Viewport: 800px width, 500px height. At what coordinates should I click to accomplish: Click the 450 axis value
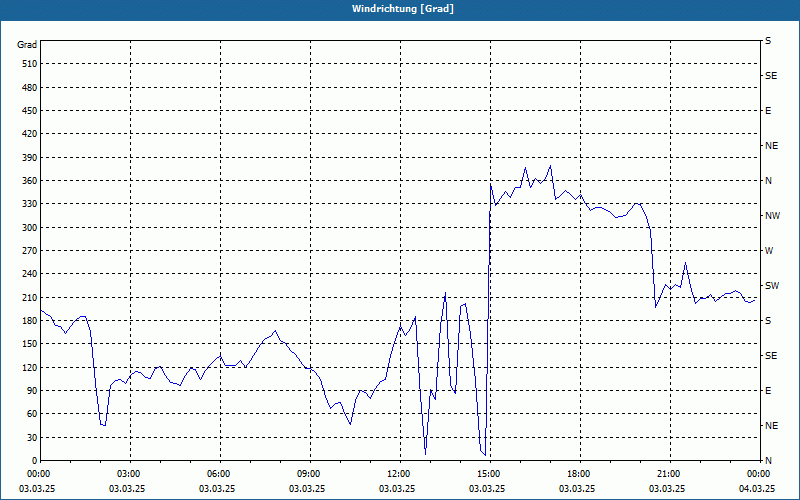pos(30,111)
